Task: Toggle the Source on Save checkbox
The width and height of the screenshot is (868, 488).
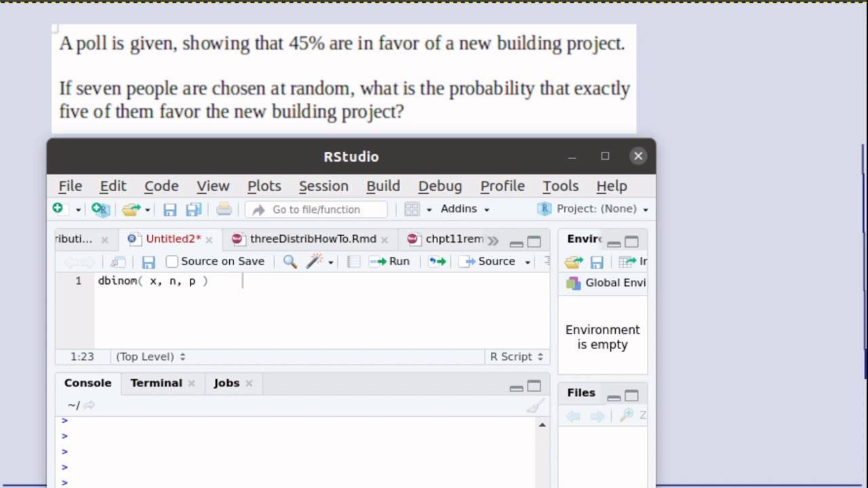Action: pos(172,262)
